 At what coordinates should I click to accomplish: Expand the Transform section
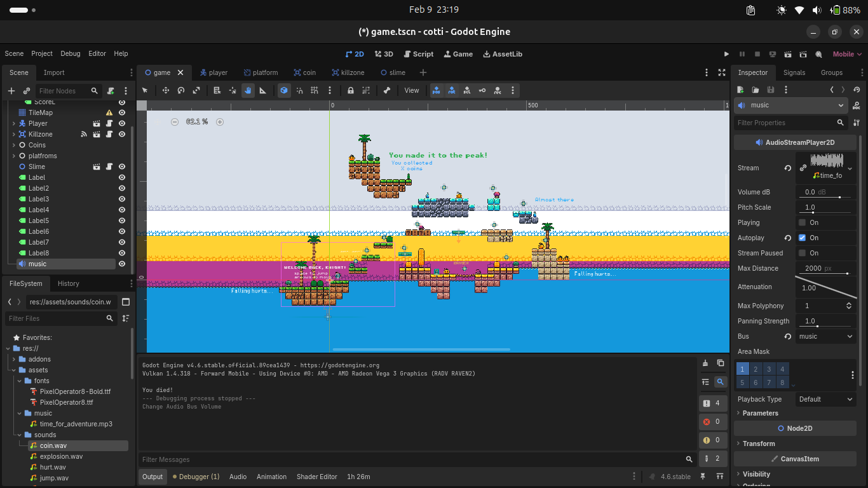[759, 444]
